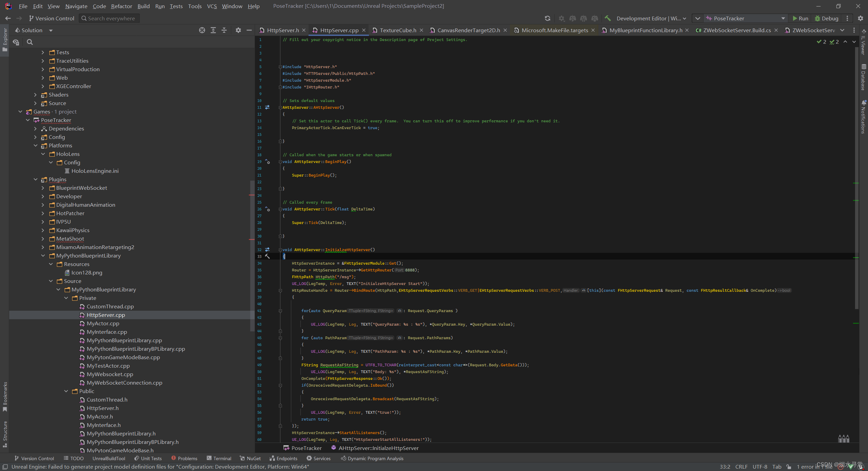
Task: Click Collapse All in Solution panel
Action: (x=224, y=30)
